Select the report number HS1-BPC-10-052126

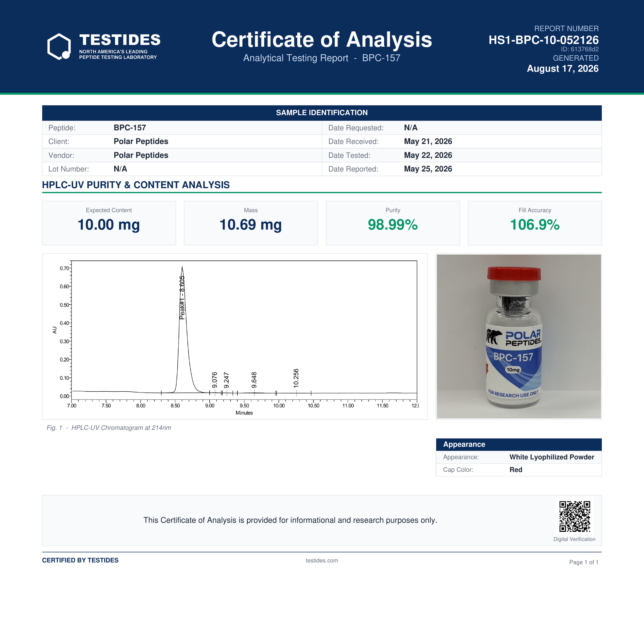543,40
